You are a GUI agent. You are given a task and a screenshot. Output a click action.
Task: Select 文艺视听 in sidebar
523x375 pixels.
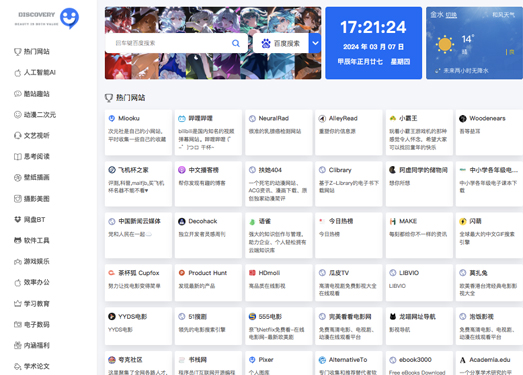point(32,135)
